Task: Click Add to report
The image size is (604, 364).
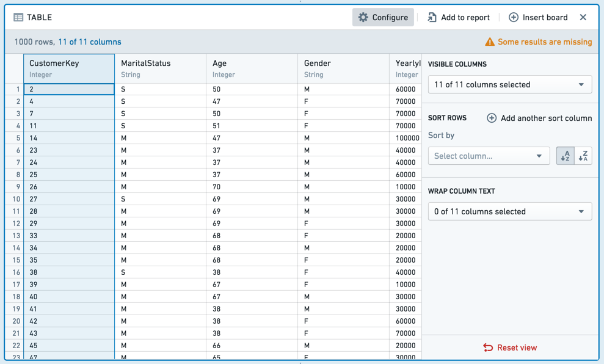Action: tap(459, 17)
